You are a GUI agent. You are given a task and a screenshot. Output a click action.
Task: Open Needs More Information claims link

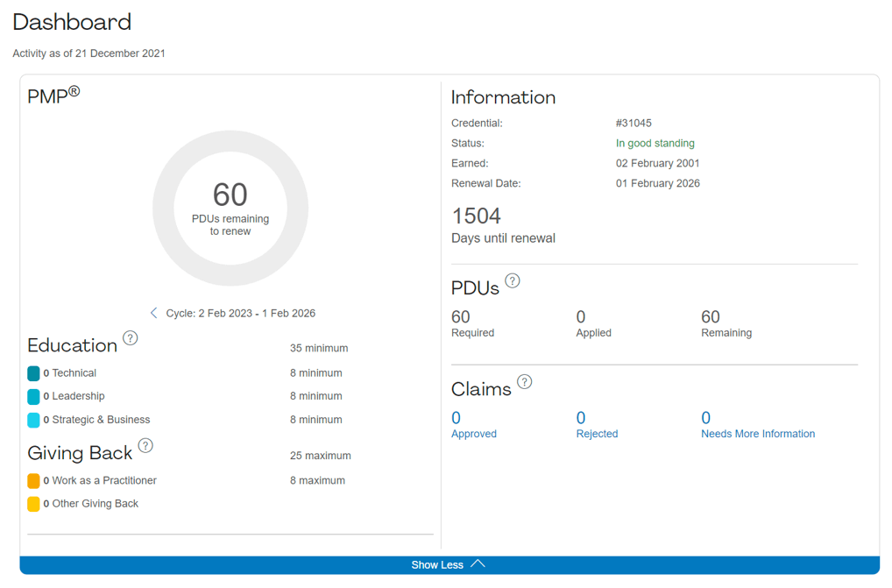coord(757,434)
